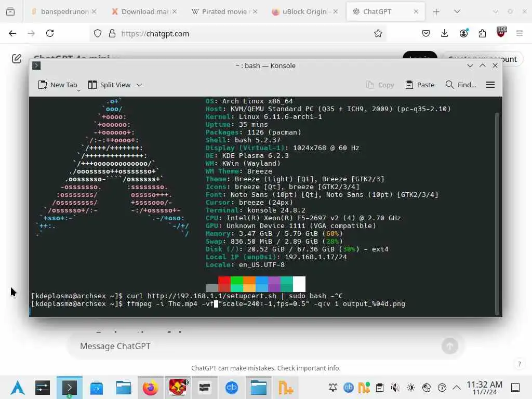Image resolution: width=532 pixels, height=399 pixels.
Task: Open System Settings from taskbar
Action: [43, 388]
